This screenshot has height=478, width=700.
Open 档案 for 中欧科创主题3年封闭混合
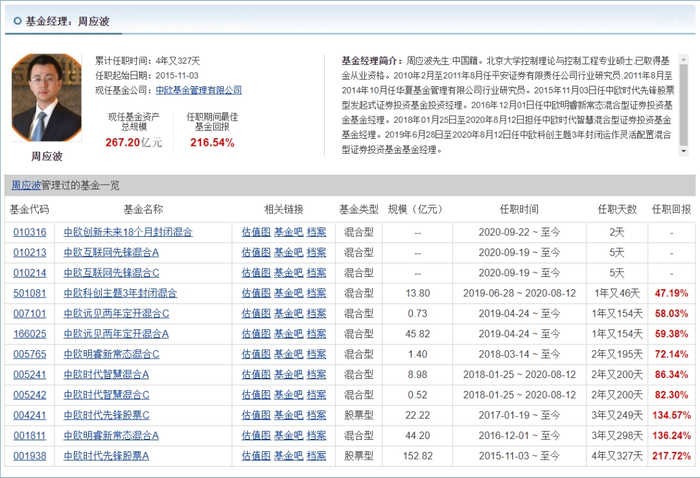tap(316, 293)
